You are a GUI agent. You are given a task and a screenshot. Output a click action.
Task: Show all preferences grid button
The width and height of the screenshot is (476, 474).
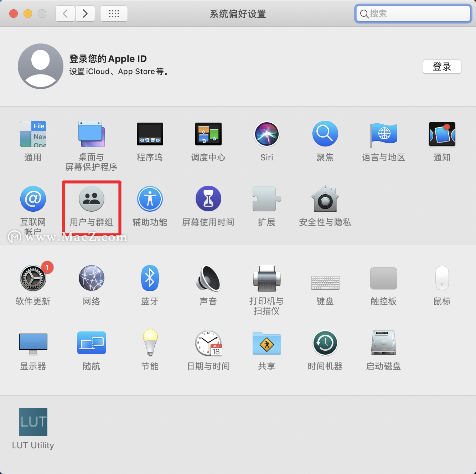pos(114,14)
